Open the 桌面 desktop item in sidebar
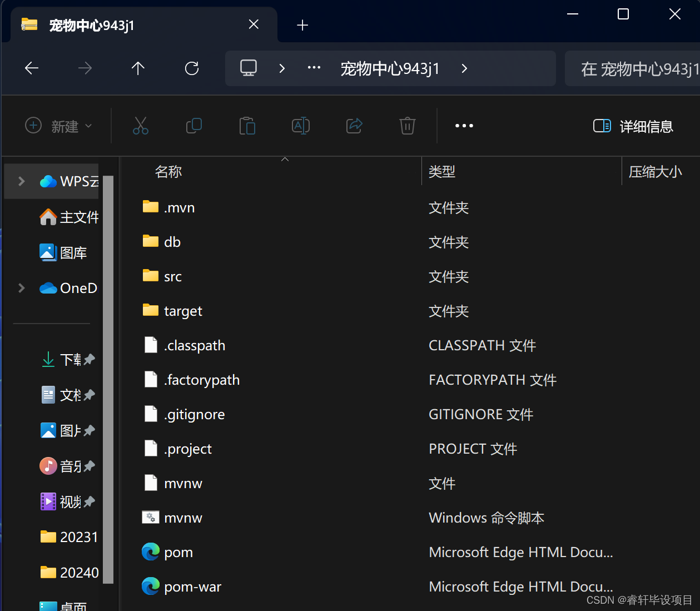Screen dimensions: 700x611 pos(63,605)
